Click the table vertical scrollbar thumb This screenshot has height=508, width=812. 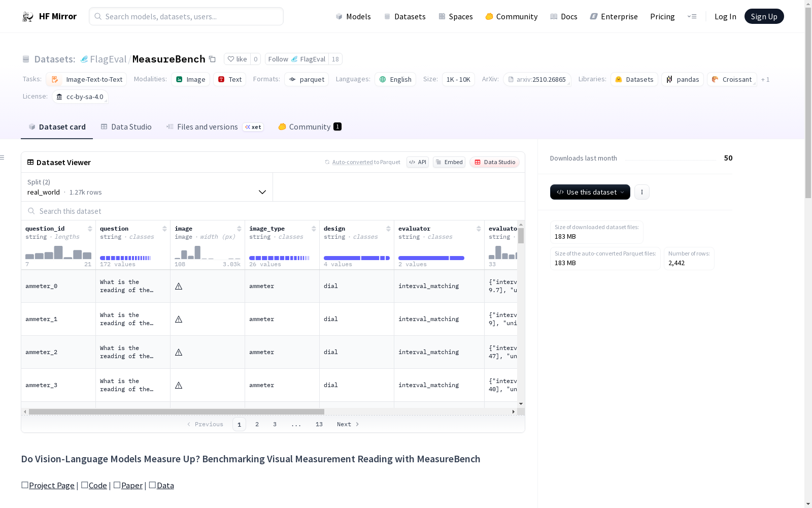point(521,235)
